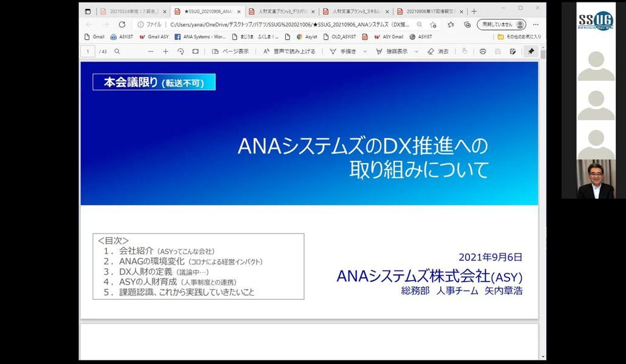
Task: Switch to the 人財変革プランv3_デリバリ tab
Action: tap(282, 12)
